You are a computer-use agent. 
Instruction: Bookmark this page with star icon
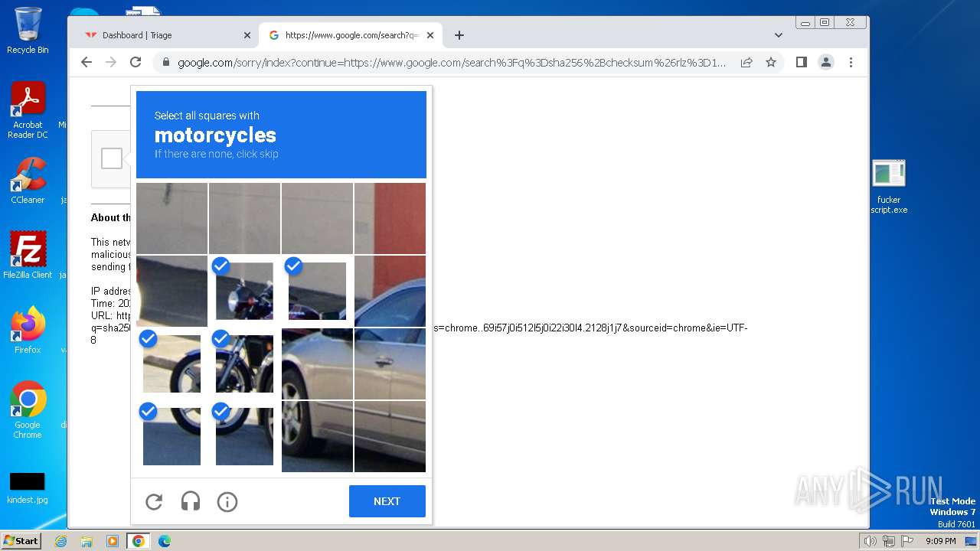click(771, 63)
